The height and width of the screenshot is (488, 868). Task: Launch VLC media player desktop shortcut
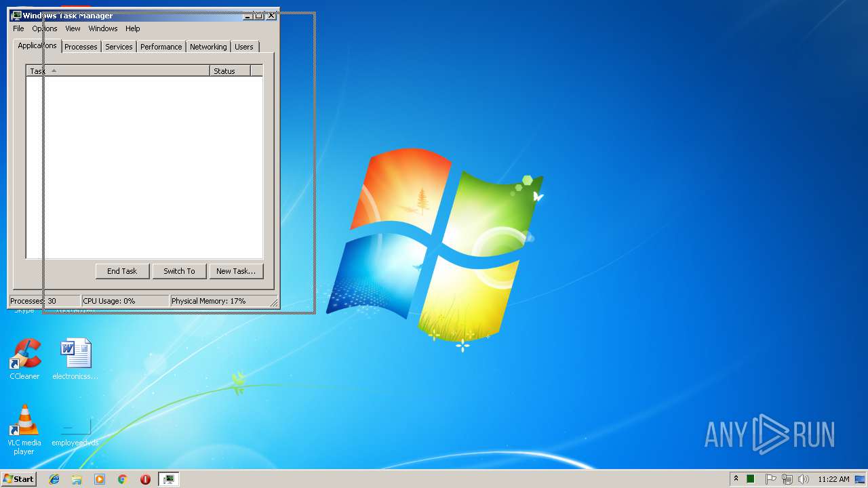24,429
